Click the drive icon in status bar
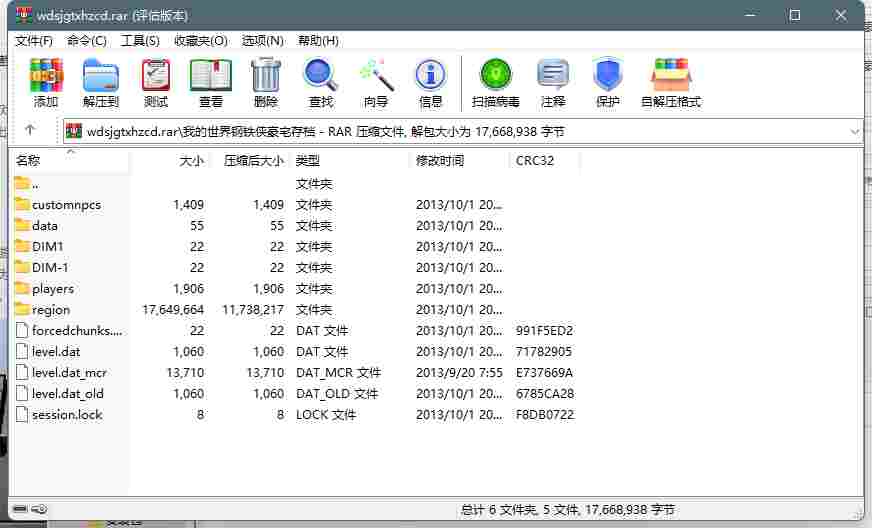The width and height of the screenshot is (872, 528). click(21, 509)
